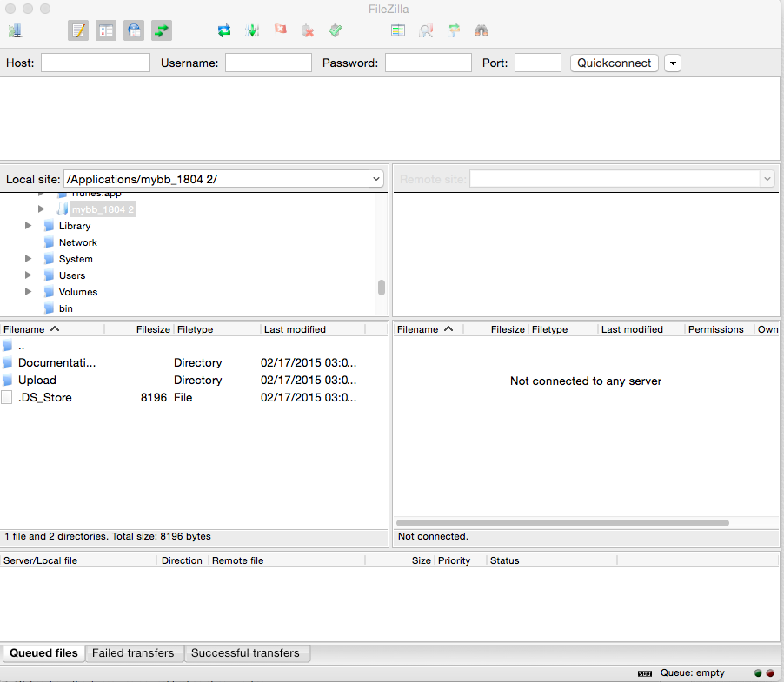Toggle the transfer queue display

point(162,31)
